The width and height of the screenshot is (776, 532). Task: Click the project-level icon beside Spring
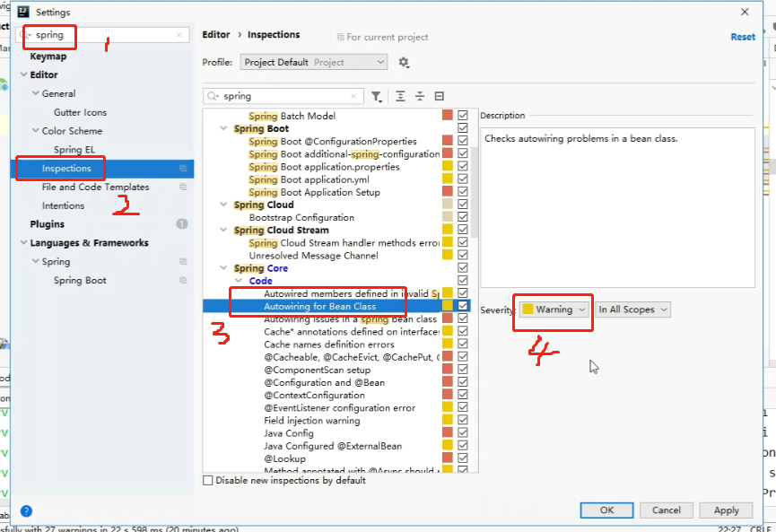coord(183,261)
